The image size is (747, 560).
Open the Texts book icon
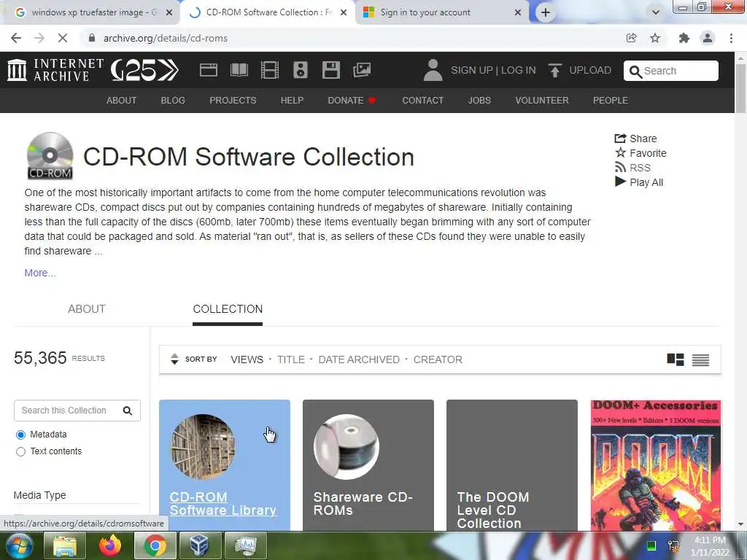coord(239,70)
